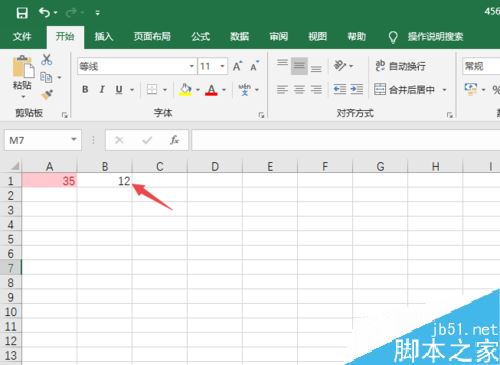Image resolution: width=500 pixels, height=365 pixels.
Task: Click the Center align icon
Action: coord(299,89)
